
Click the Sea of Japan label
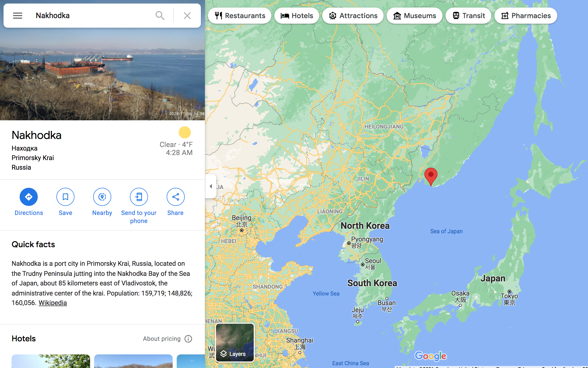tap(446, 231)
